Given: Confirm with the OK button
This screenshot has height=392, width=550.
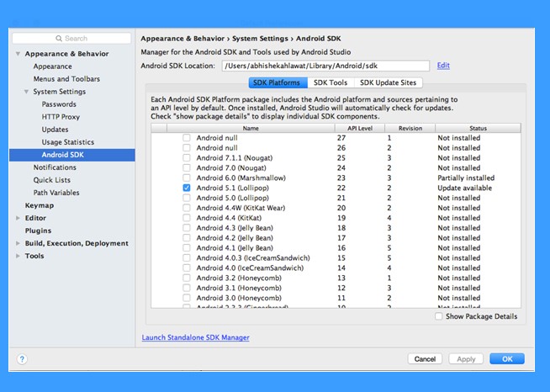Looking at the screenshot, I should (507, 359).
